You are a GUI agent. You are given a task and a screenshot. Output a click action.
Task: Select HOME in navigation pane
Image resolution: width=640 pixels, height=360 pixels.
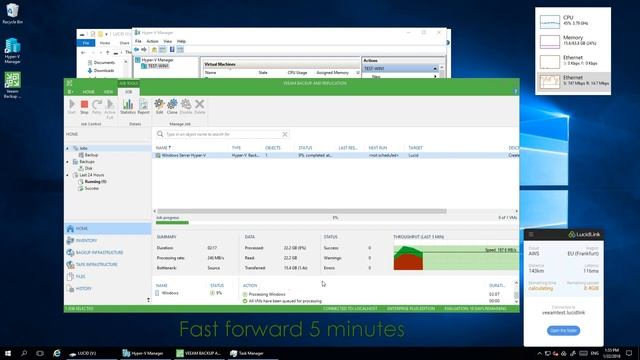click(x=108, y=229)
